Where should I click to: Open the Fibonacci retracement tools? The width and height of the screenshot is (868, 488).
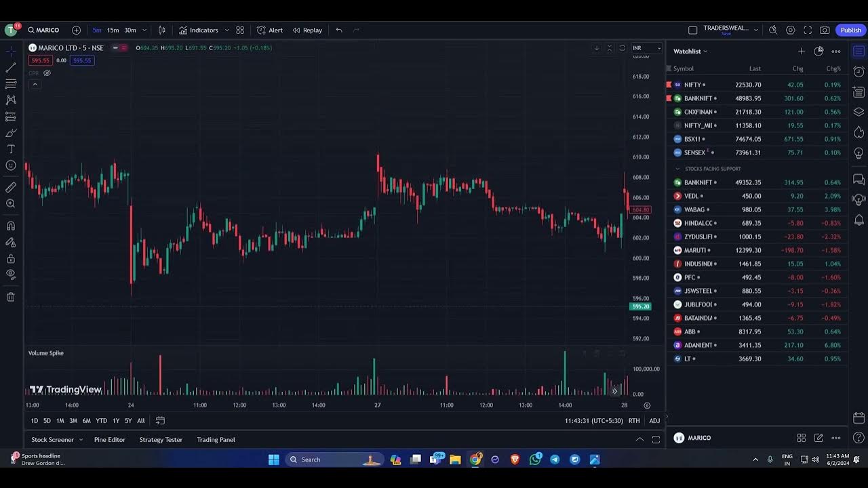[11, 84]
